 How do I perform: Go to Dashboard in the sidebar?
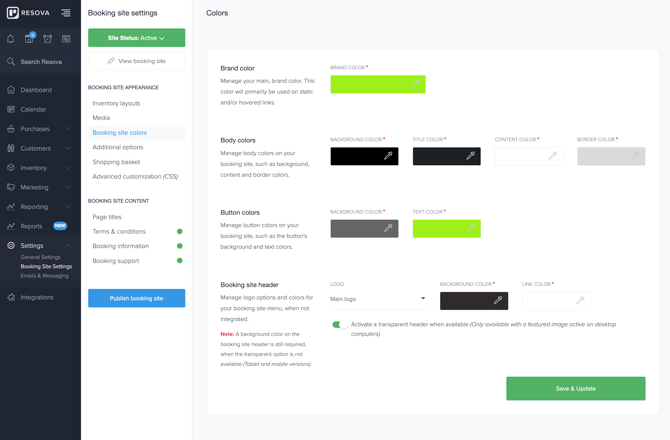tap(36, 90)
